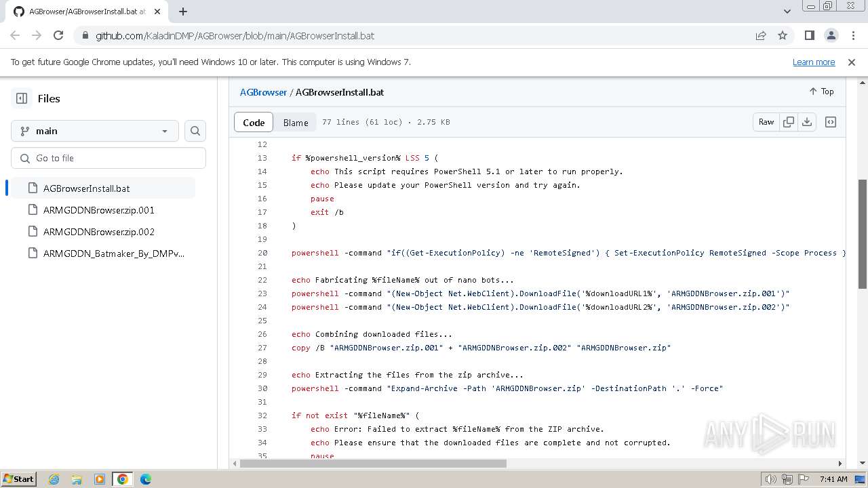Share this page via the share icon
This screenshot has height=488, width=868.
pos(761,35)
